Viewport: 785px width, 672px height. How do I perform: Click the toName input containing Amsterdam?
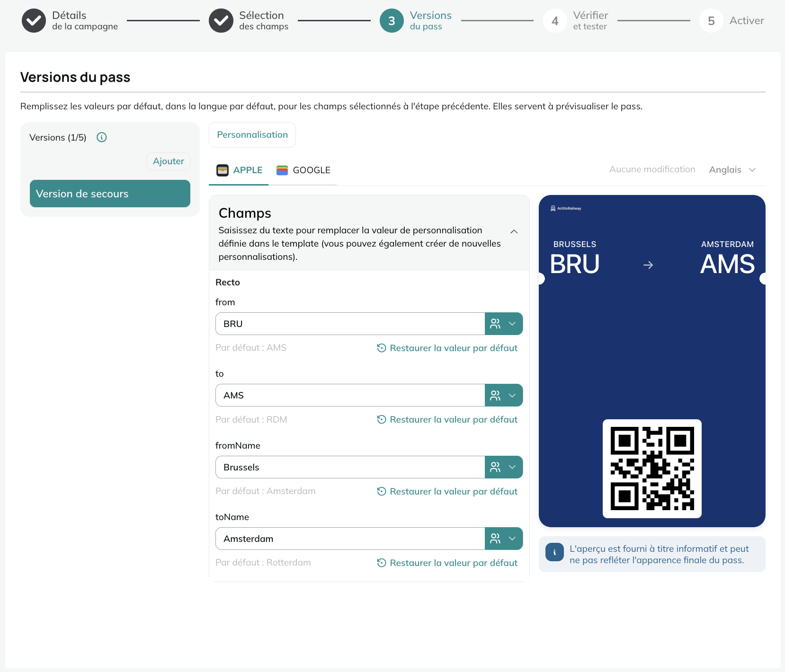[x=350, y=539]
